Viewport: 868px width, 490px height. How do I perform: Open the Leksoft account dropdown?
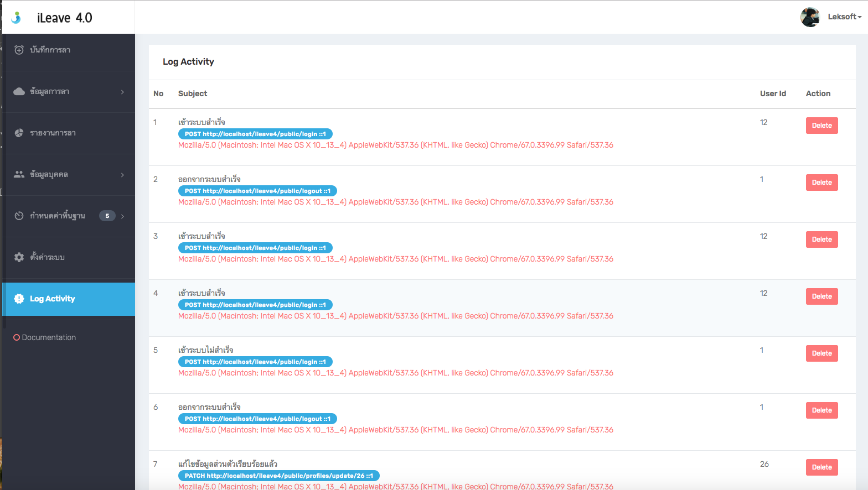(x=845, y=17)
